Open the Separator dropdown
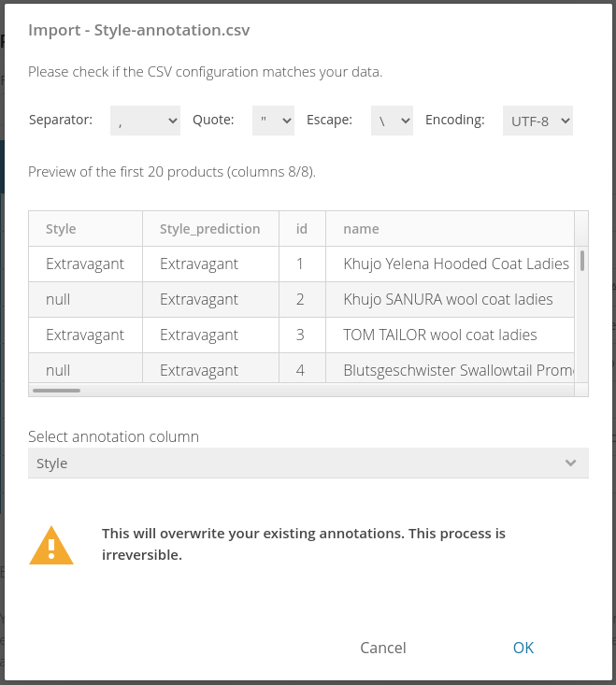 145,121
